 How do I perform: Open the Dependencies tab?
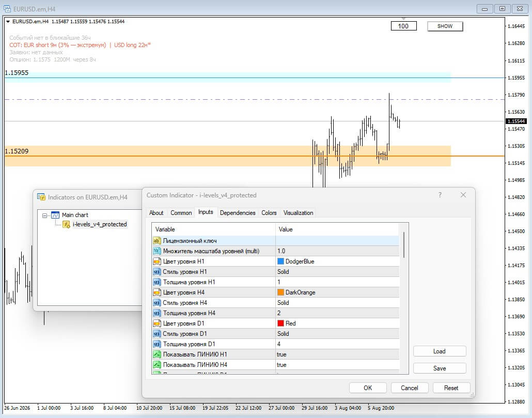(238, 213)
